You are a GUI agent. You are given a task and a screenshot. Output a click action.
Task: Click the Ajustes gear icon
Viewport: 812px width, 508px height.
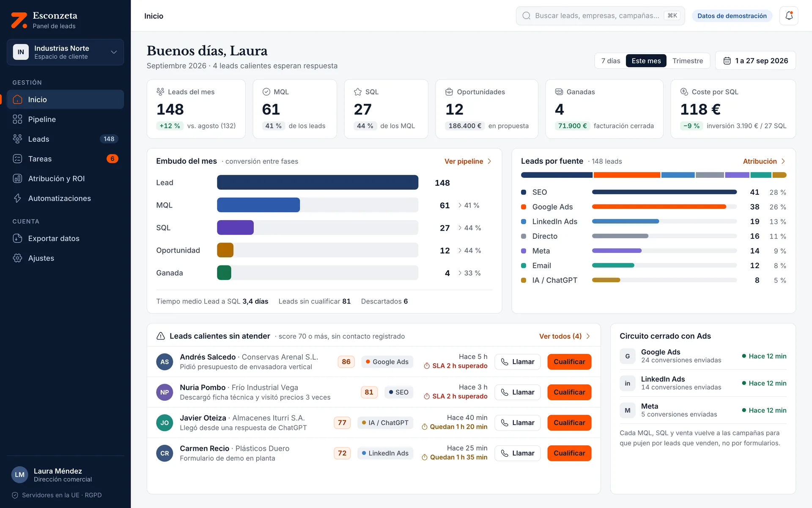pos(17,258)
